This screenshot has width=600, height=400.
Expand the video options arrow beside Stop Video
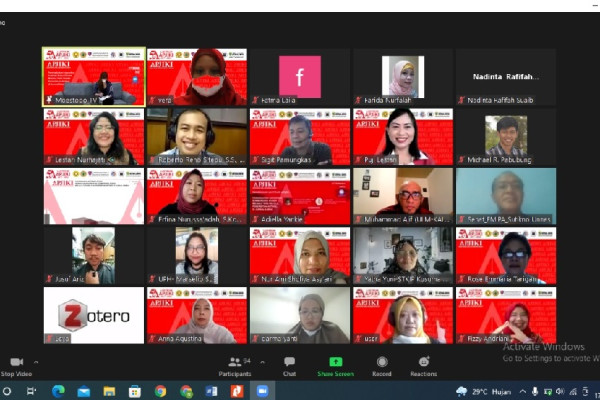coord(36,362)
